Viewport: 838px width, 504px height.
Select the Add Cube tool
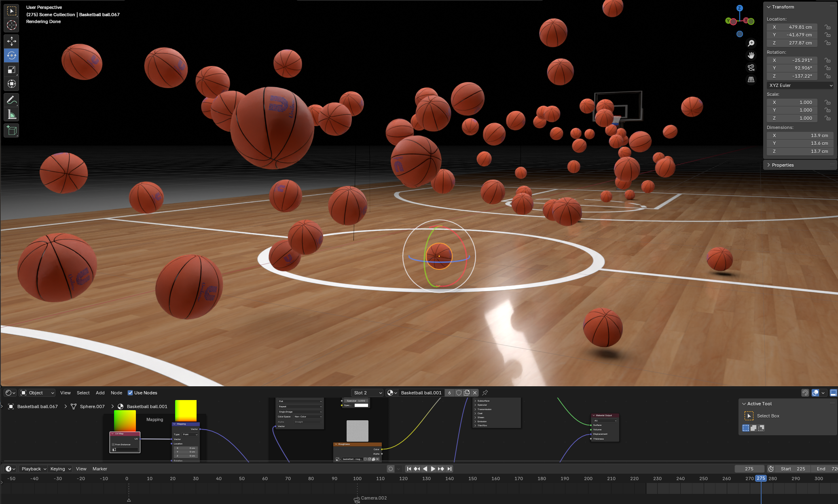pyautogui.click(x=11, y=131)
